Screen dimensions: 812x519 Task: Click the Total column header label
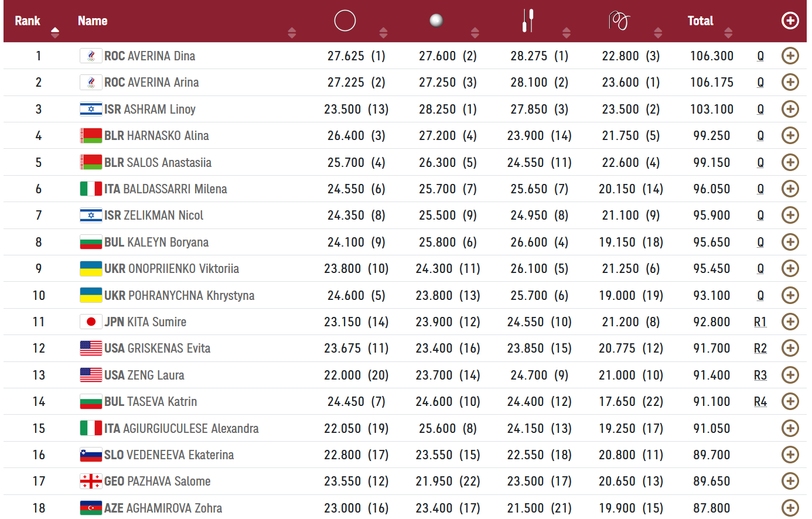[x=700, y=21]
